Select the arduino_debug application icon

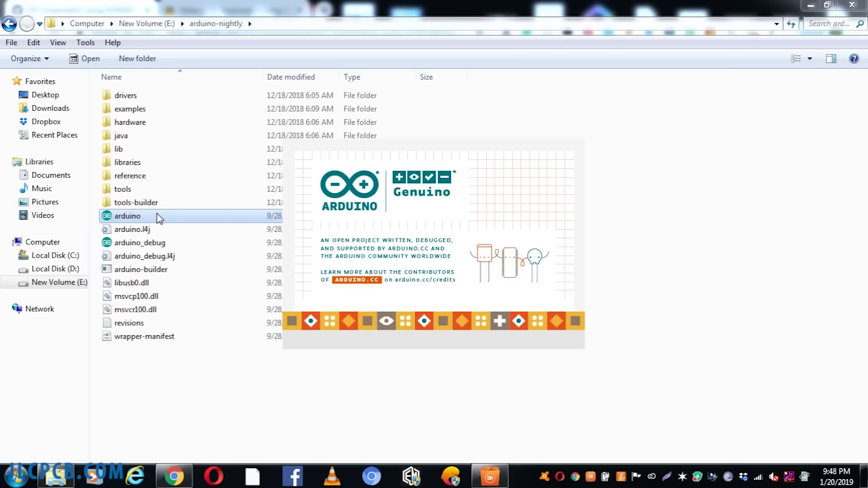point(107,243)
